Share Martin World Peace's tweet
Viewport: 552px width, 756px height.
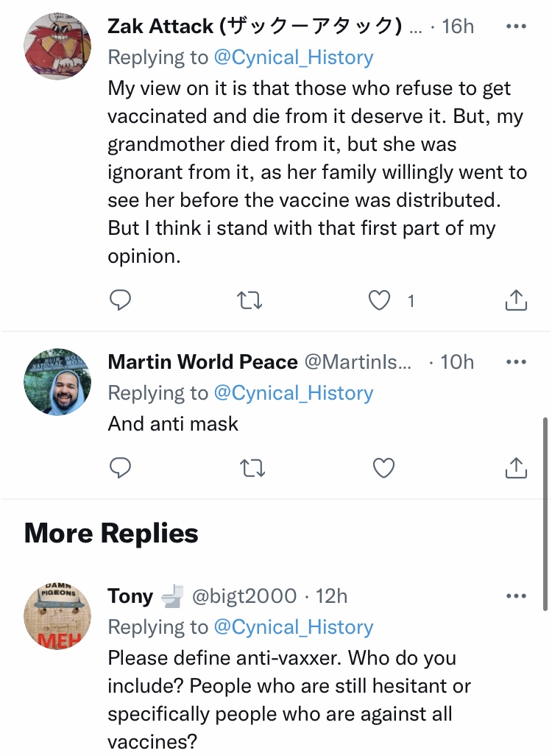516,467
